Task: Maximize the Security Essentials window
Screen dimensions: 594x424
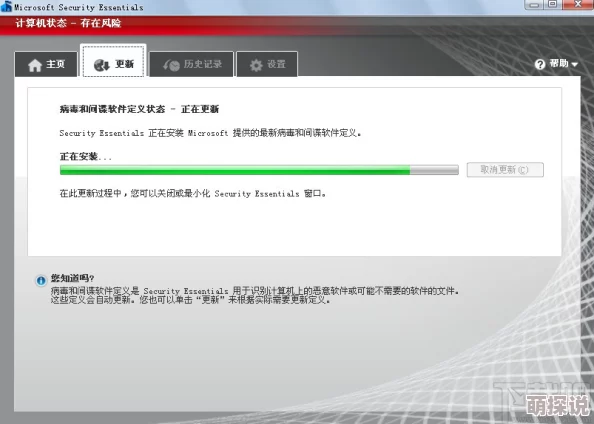Action: [x=553, y=4]
